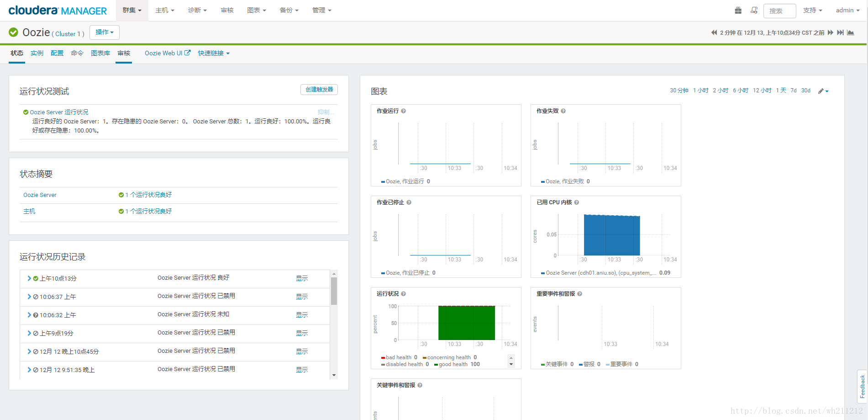Click the health history list scrollbar thumb

tap(334, 291)
